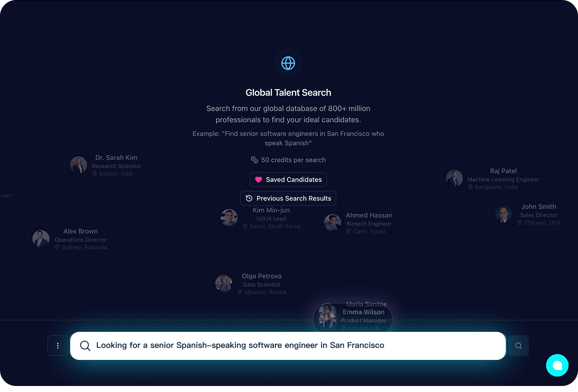Click the Boston location pin icon
The image size is (578, 392).
pyautogui.click(x=94, y=173)
